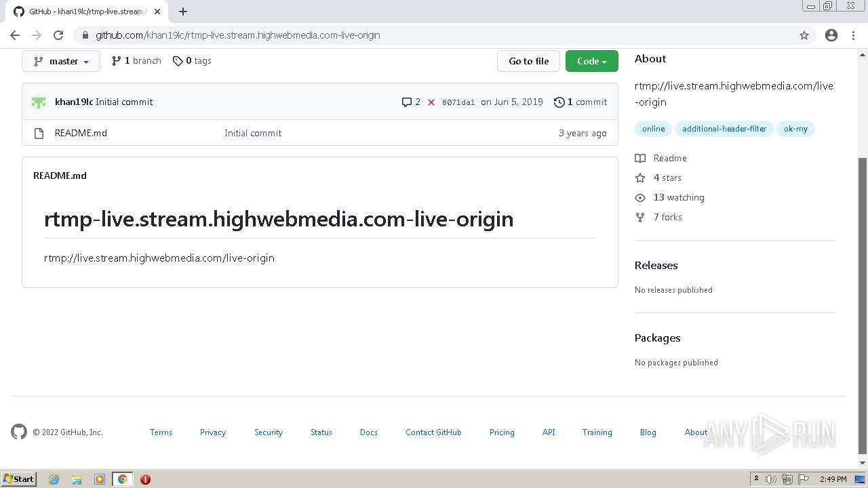Open the Releases heading link
Viewport: 868px width, 488px height.
coord(656,265)
